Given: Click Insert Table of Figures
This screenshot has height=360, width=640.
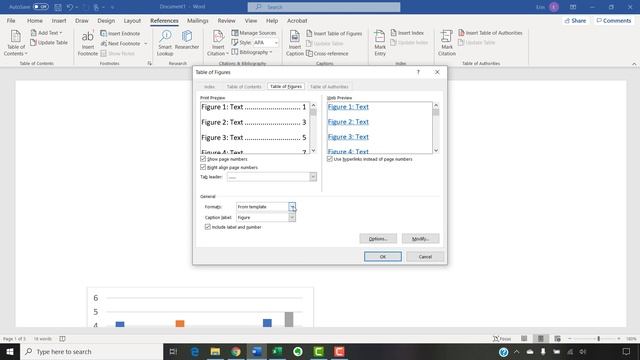Looking at the screenshot, I should tap(334, 33).
